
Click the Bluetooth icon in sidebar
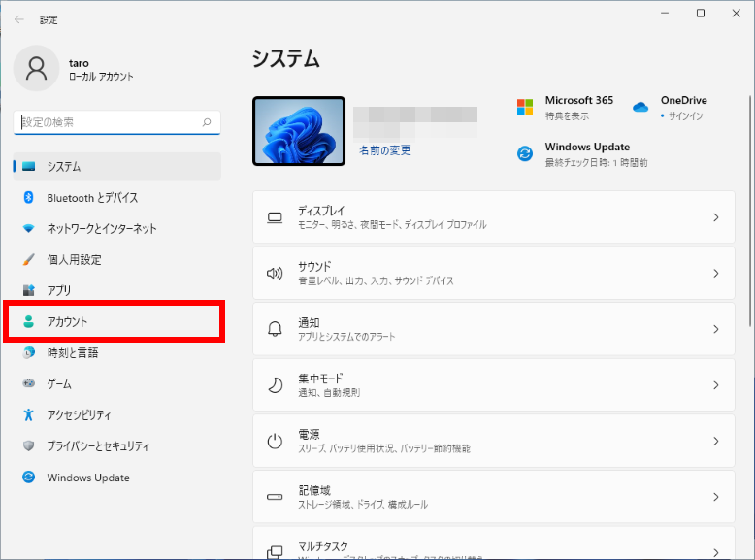tap(28, 197)
